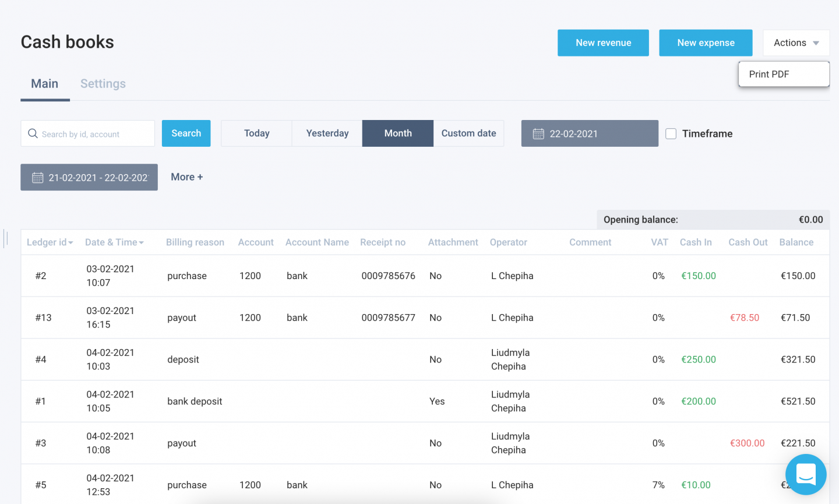Screen dimensions: 839x504
Task: Click date 04-02-2021 12:53
Action: pyautogui.click(x=110, y=485)
